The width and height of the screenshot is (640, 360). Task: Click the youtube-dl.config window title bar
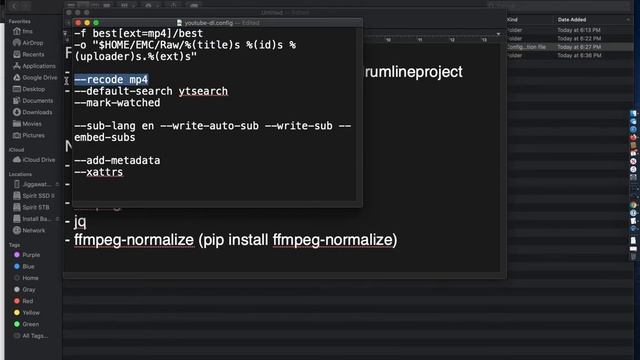[x=218, y=23]
